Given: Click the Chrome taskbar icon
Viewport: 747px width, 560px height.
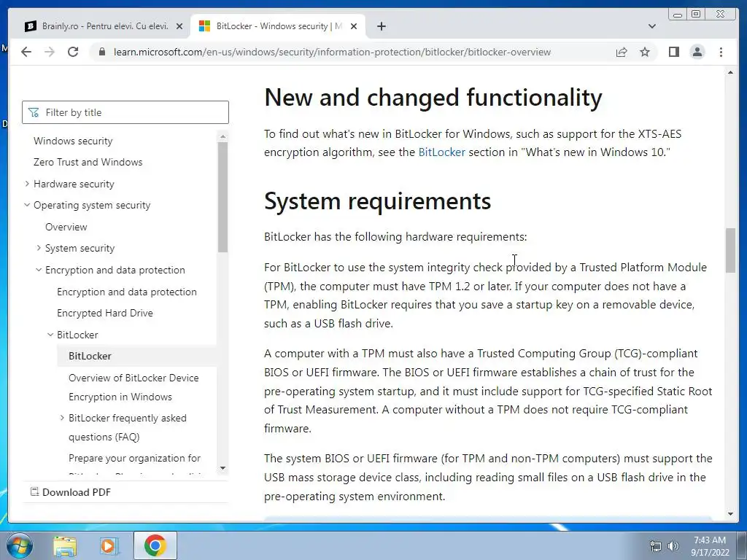Looking at the screenshot, I should [155, 545].
